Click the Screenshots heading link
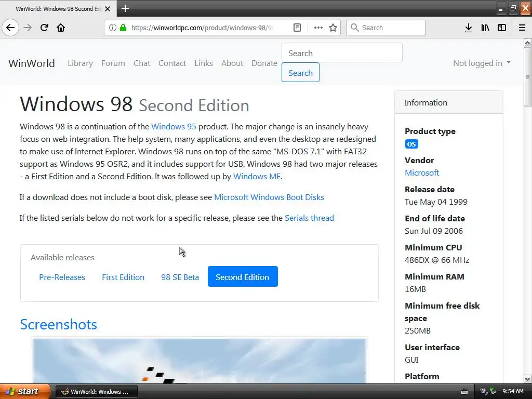The image size is (532, 399). pyautogui.click(x=58, y=324)
